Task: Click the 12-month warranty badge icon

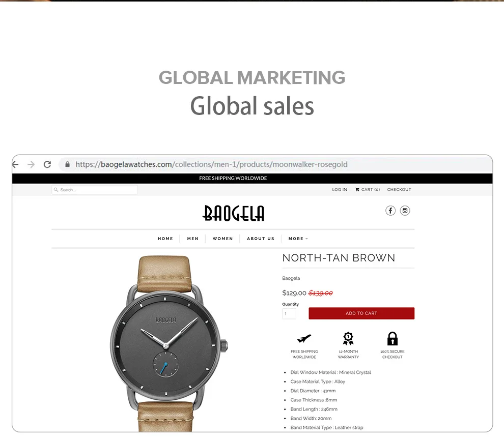Action: [348, 338]
